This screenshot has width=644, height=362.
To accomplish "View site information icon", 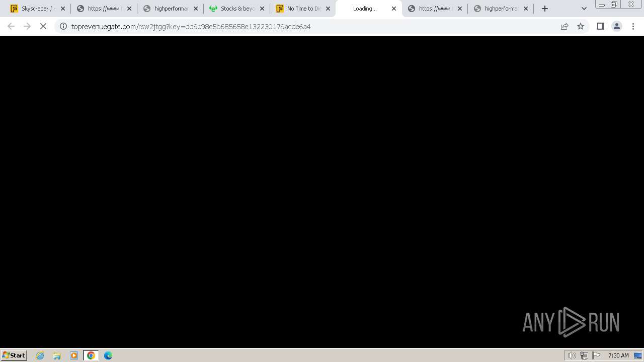I will pyautogui.click(x=63, y=26).
